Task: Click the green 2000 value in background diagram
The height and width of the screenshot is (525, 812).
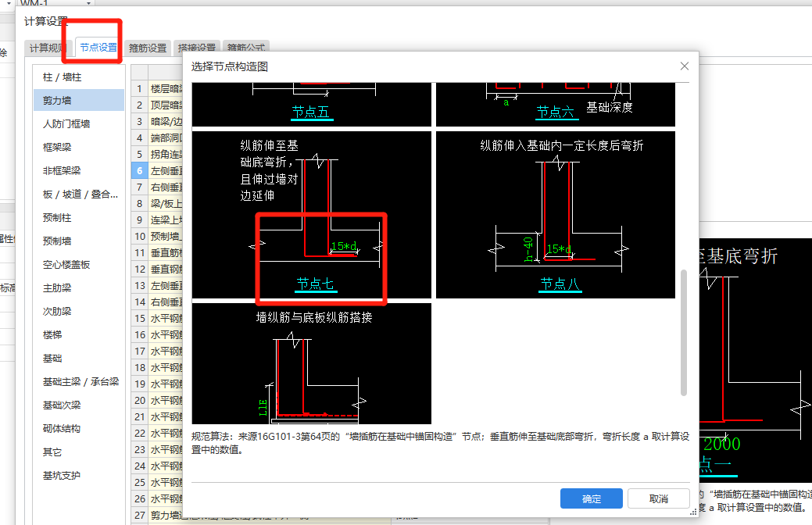Action: coord(721,444)
